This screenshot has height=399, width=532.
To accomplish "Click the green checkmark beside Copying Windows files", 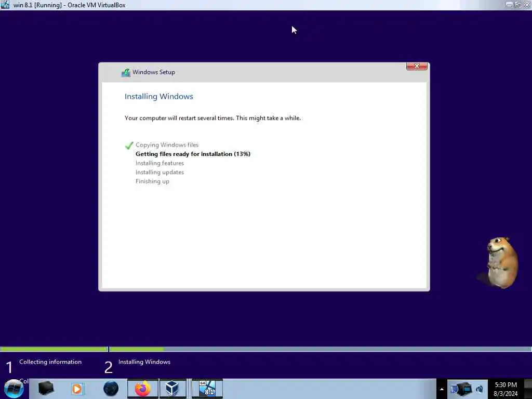I will pyautogui.click(x=129, y=145).
